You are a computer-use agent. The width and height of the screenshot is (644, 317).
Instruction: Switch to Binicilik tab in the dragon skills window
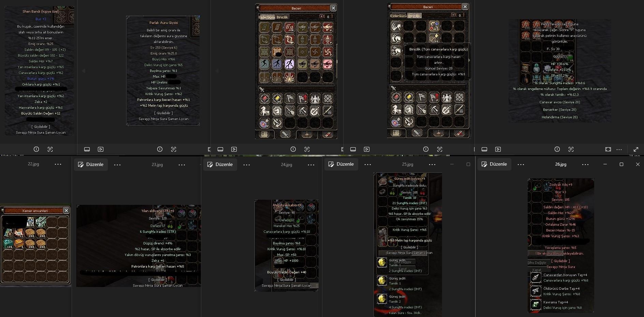pos(282,17)
